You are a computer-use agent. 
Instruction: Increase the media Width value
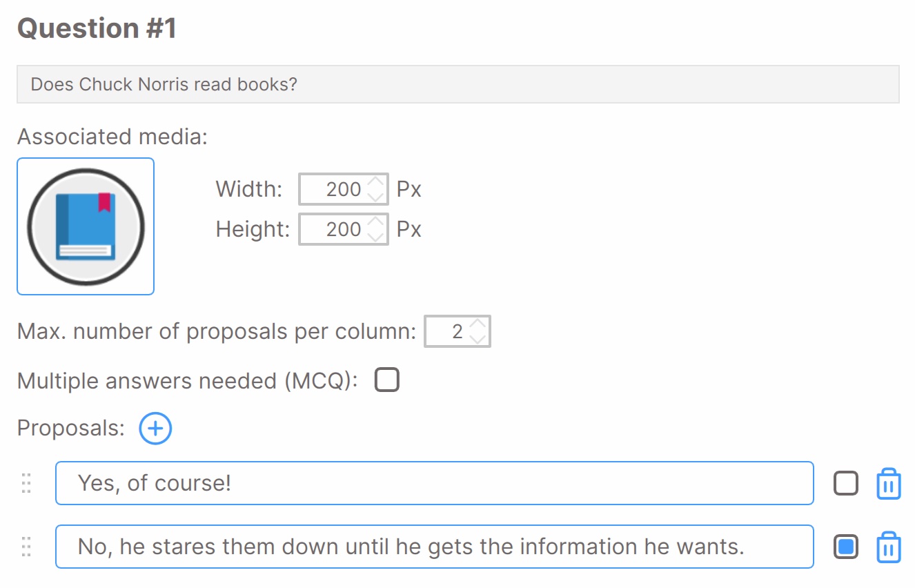tap(375, 183)
